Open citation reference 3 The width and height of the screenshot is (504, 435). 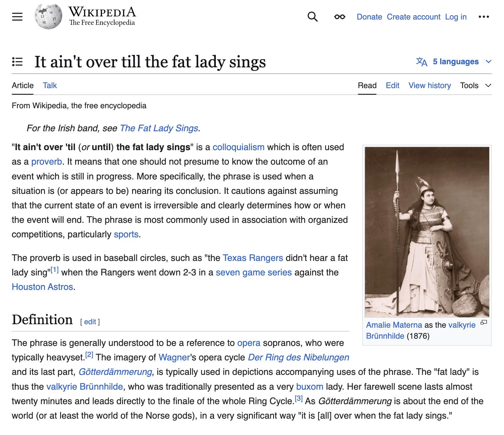point(299,398)
